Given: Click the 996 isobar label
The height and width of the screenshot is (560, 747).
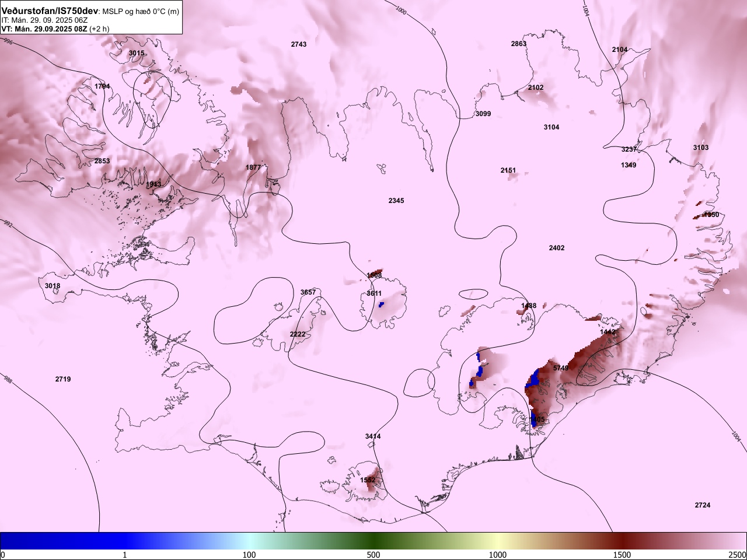Looking at the screenshot, I should coord(8,42).
